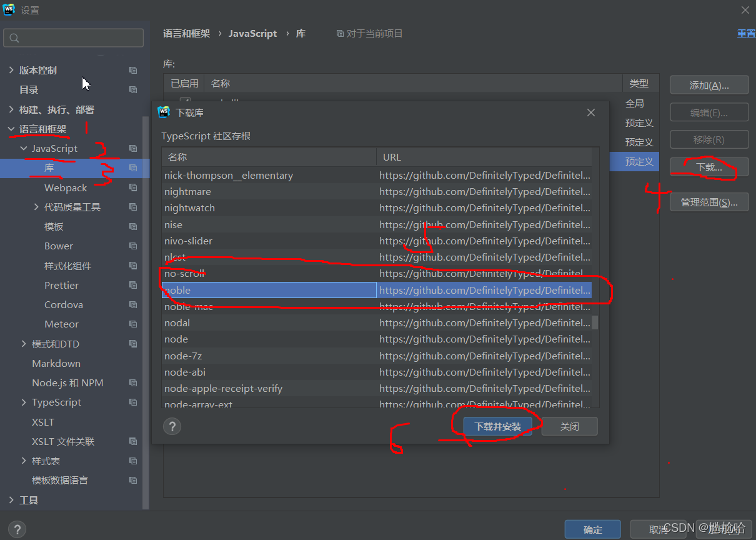
Task: Select the node-7z library row
Action: point(377,356)
